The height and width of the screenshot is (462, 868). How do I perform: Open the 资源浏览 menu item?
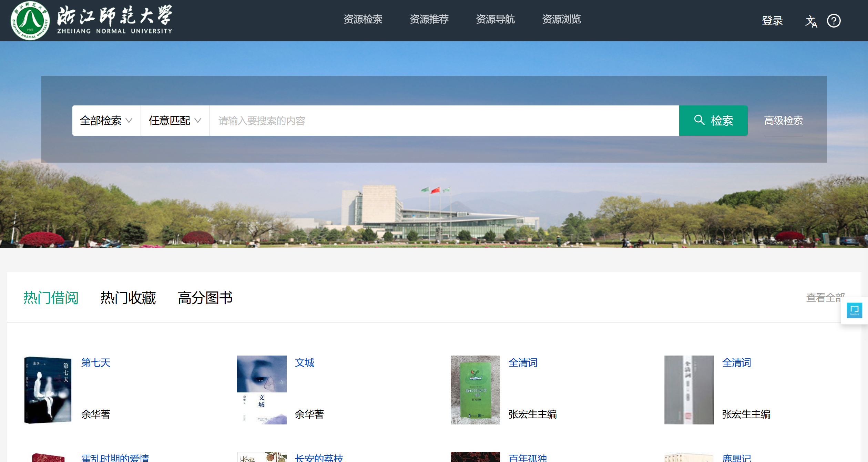click(x=561, y=19)
